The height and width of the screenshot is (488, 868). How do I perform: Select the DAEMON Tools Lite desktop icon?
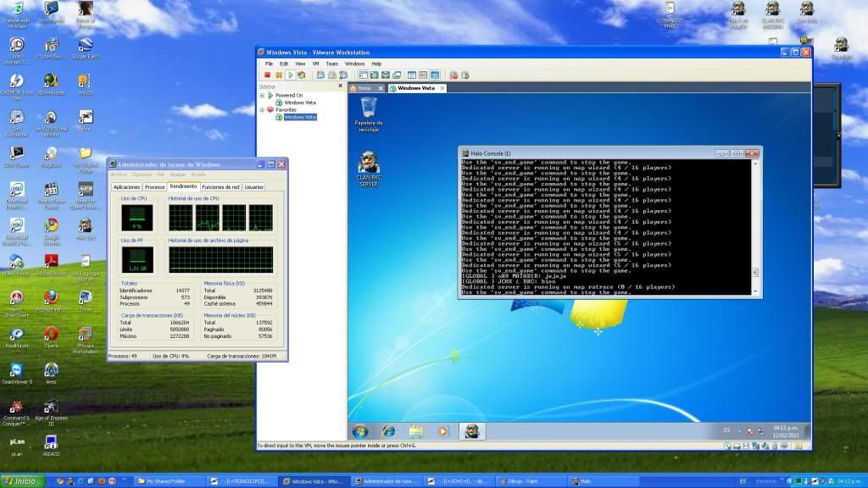[x=17, y=87]
